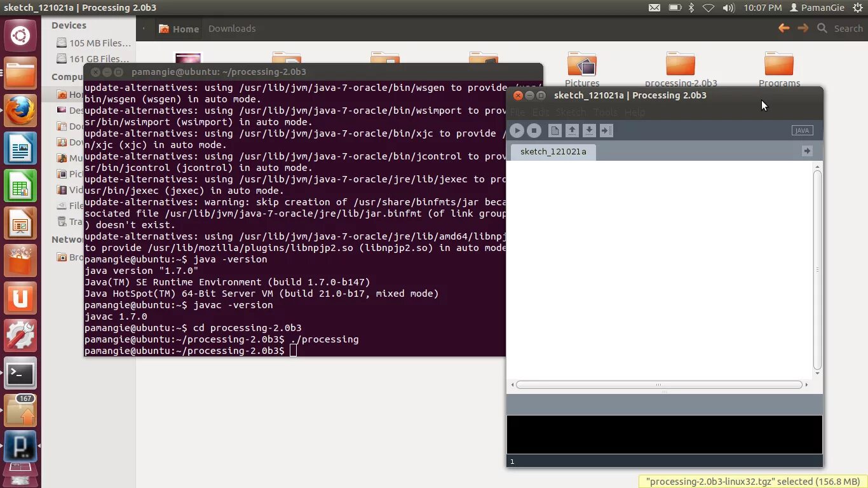Launch LibreOffice Writer from the launcher

pyautogui.click(x=20, y=149)
